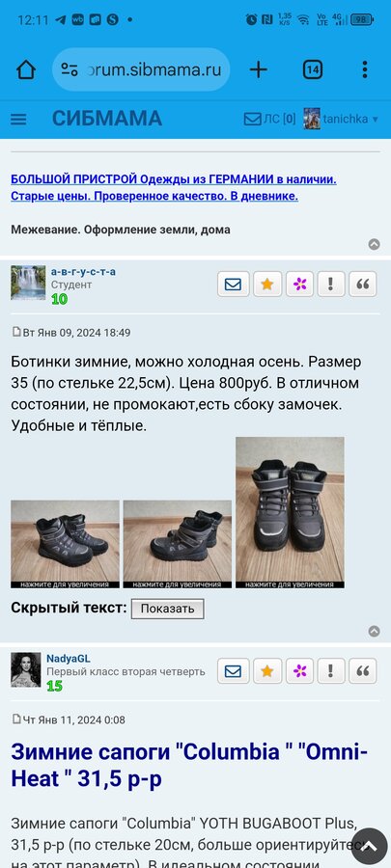Click the star icon on а-в-г-у-с-т-а's post

[x=267, y=285]
